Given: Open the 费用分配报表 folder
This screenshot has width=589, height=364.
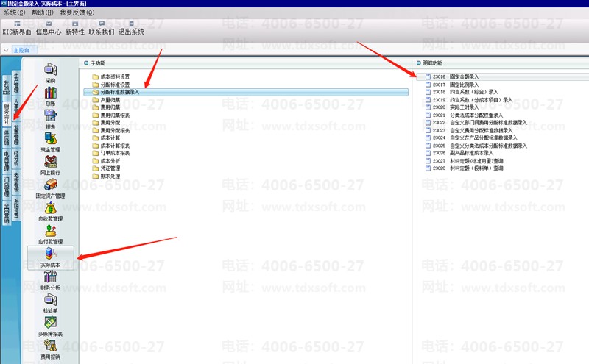Looking at the screenshot, I should pos(111,130).
